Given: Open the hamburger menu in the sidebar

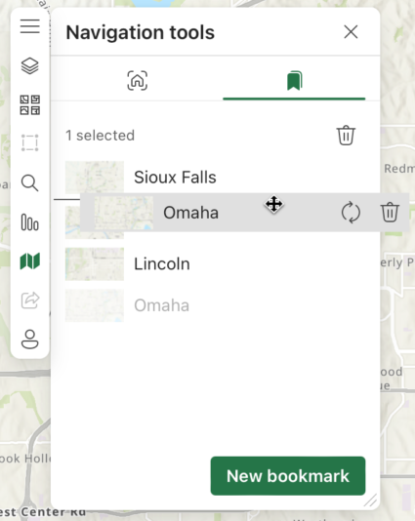Looking at the screenshot, I should pos(30,26).
